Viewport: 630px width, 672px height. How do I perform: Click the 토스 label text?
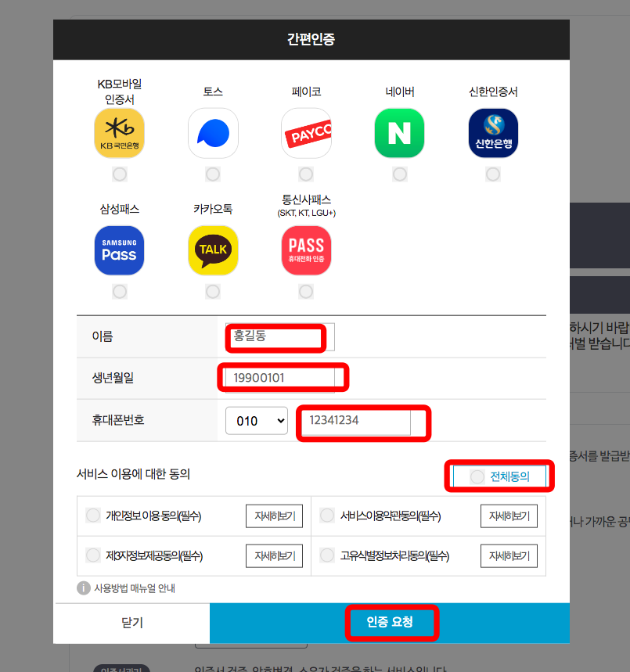213,92
